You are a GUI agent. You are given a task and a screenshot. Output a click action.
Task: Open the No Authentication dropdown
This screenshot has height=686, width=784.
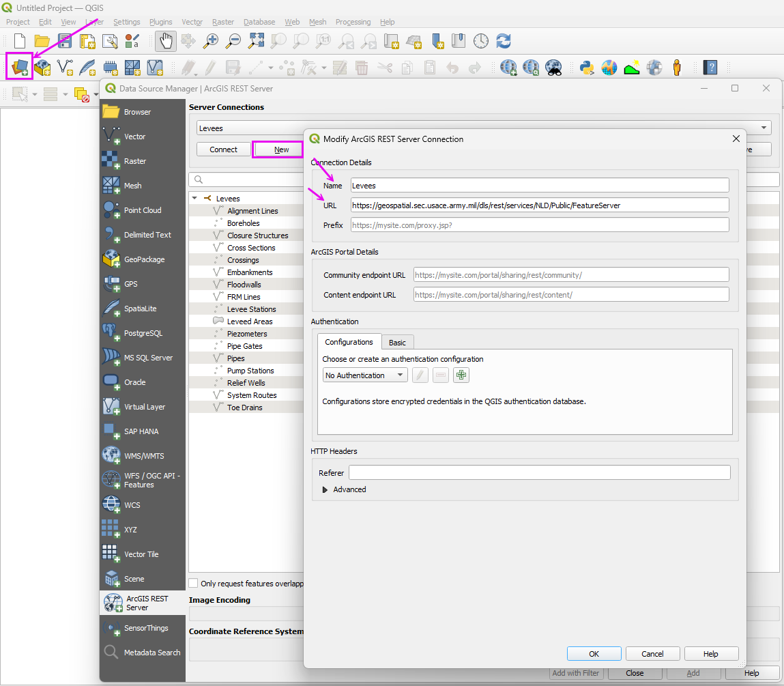(x=364, y=375)
